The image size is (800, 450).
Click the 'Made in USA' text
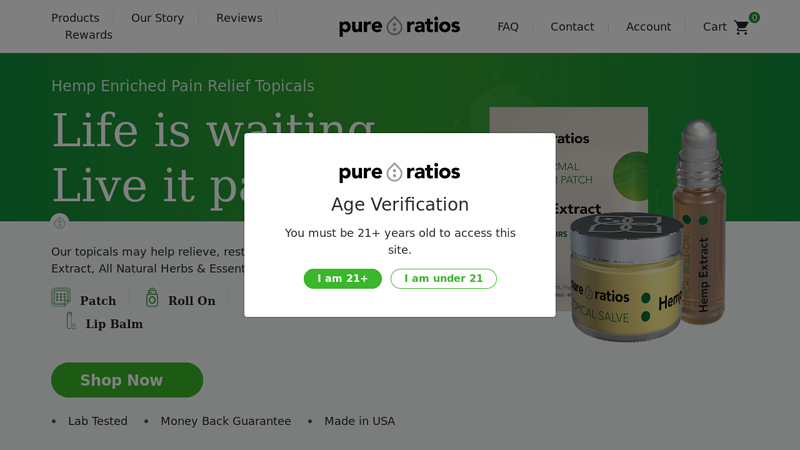pos(360,421)
